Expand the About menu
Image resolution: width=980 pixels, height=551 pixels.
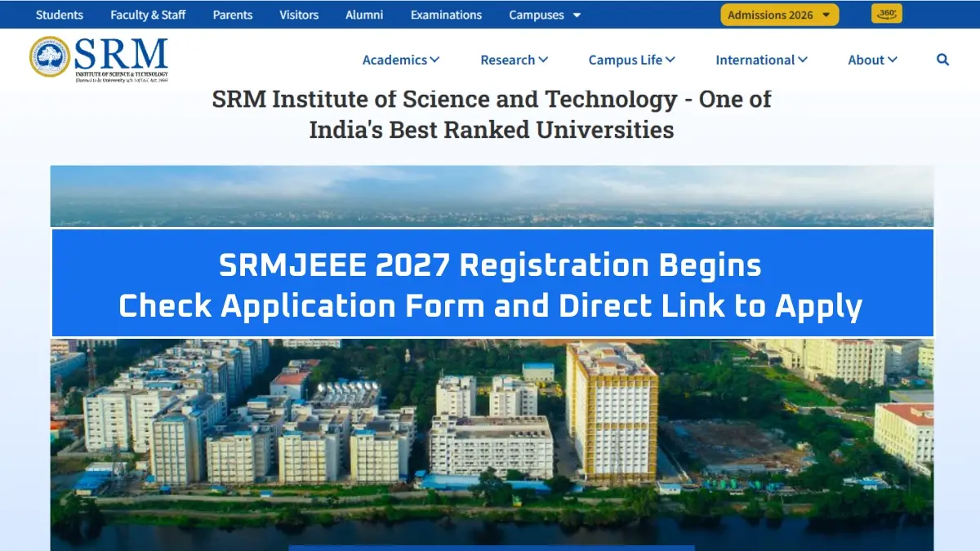point(873,60)
